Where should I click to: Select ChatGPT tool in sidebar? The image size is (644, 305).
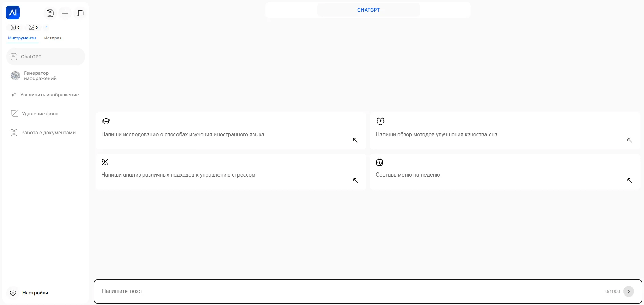46,57
